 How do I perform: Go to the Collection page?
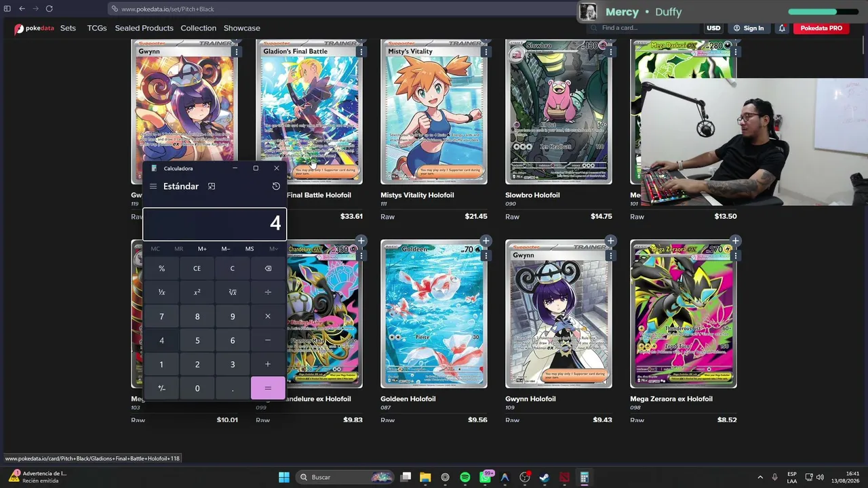click(199, 28)
